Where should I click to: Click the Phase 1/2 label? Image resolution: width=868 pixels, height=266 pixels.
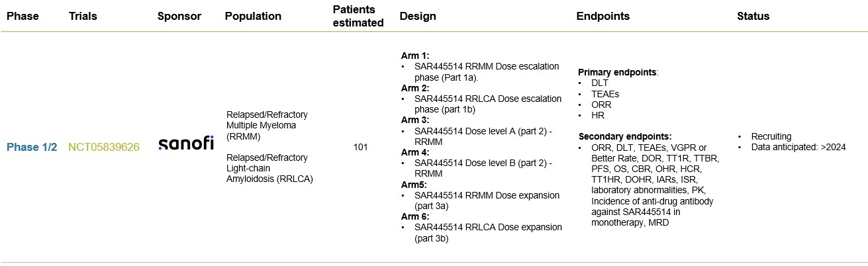(30, 147)
